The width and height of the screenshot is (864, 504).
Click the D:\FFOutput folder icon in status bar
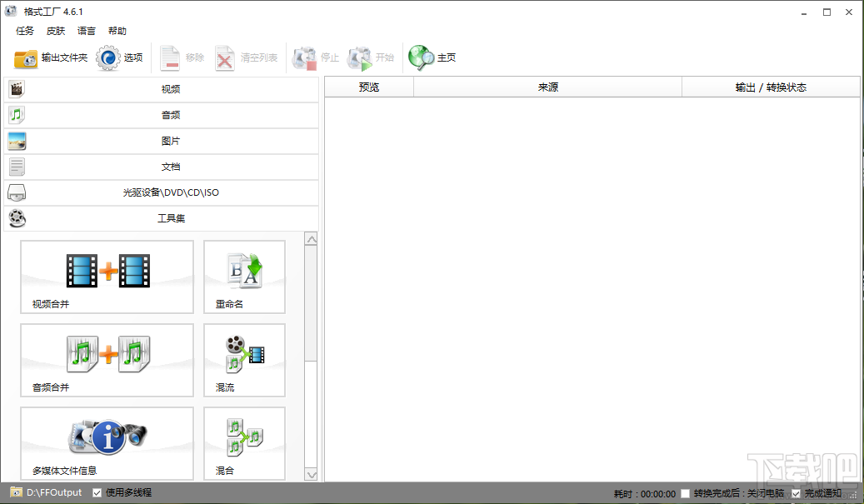tap(16, 492)
